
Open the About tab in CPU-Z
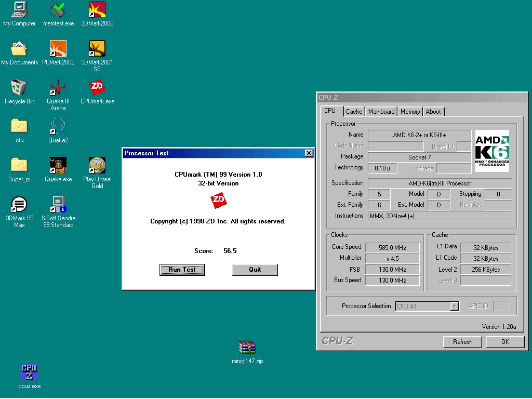(x=433, y=112)
